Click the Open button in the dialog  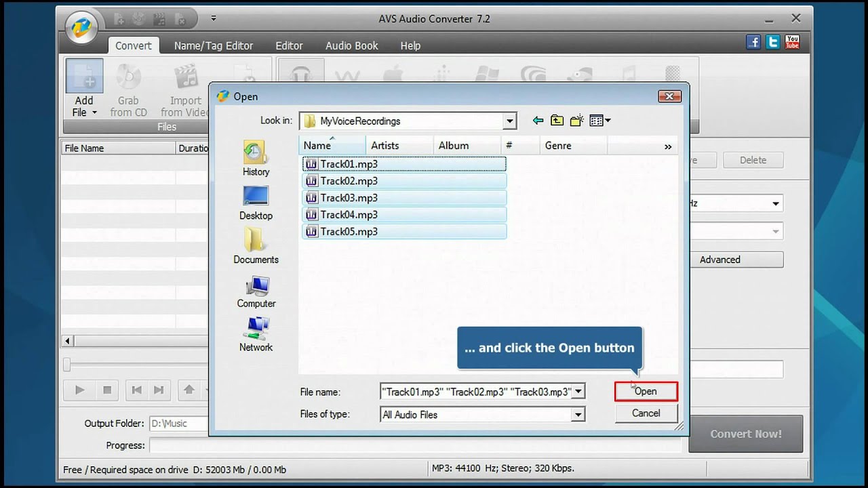pyautogui.click(x=646, y=391)
